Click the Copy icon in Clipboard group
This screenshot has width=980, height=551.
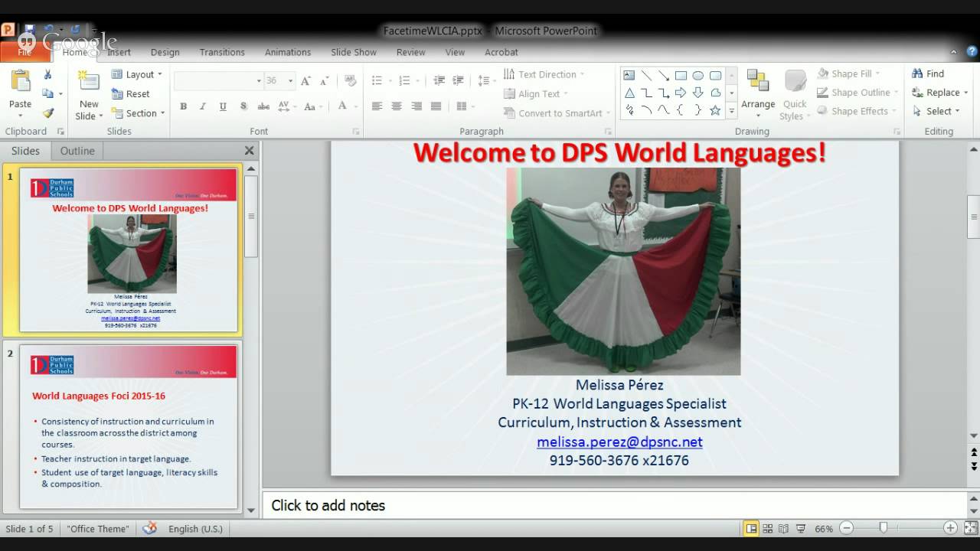[47, 93]
